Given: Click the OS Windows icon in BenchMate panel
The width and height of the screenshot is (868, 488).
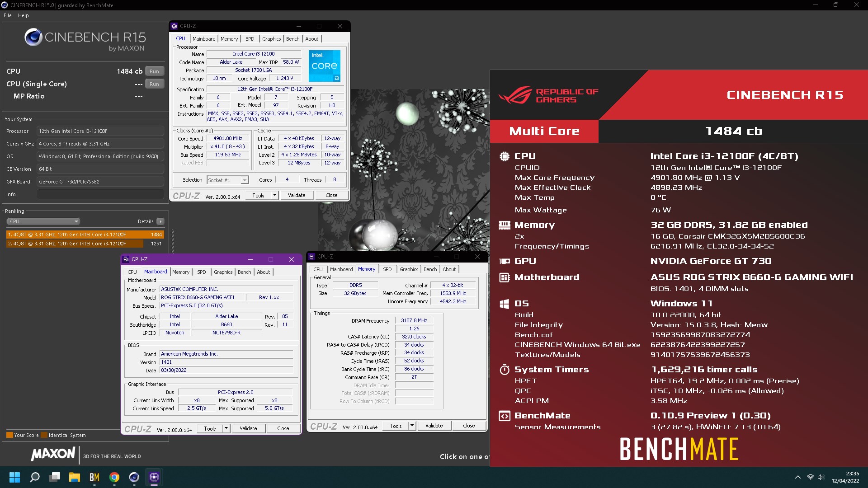Looking at the screenshot, I should tap(505, 304).
